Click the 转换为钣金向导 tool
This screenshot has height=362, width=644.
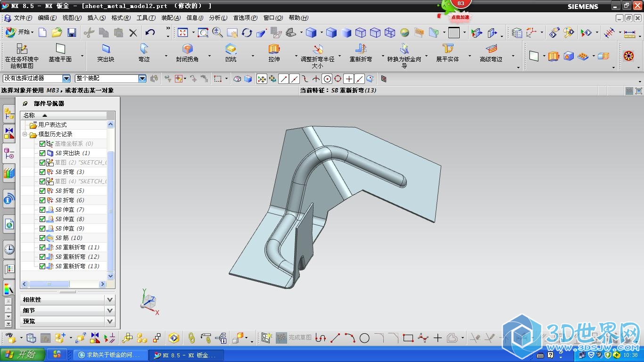404,56
